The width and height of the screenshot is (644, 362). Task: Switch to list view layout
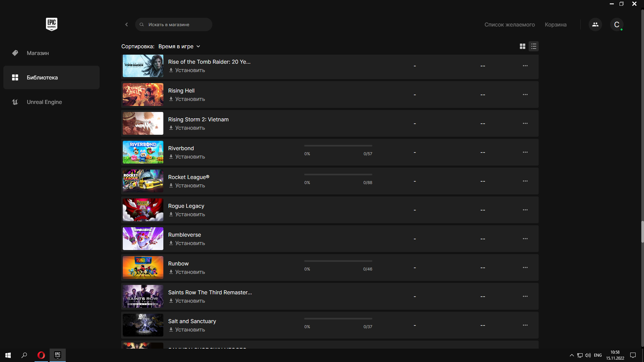click(534, 46)
